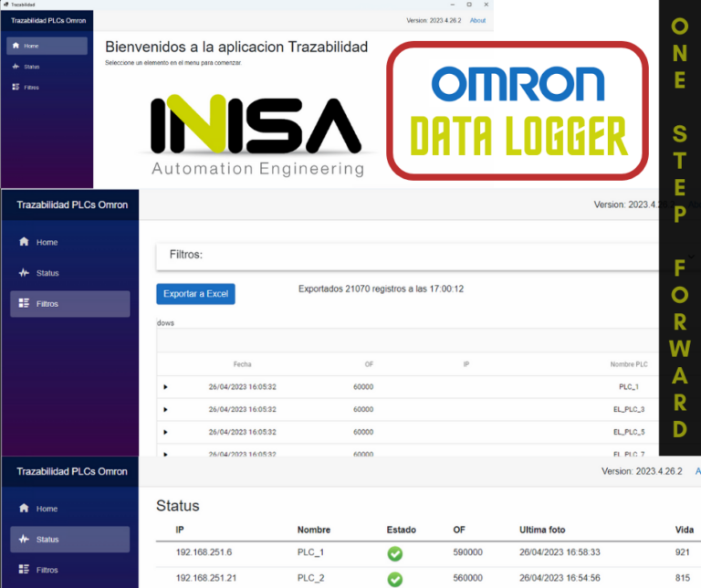Expand the PLC_1 row arrow in the export table
The width and height of the screenshot is (701, 588).
tap(165, 387)
